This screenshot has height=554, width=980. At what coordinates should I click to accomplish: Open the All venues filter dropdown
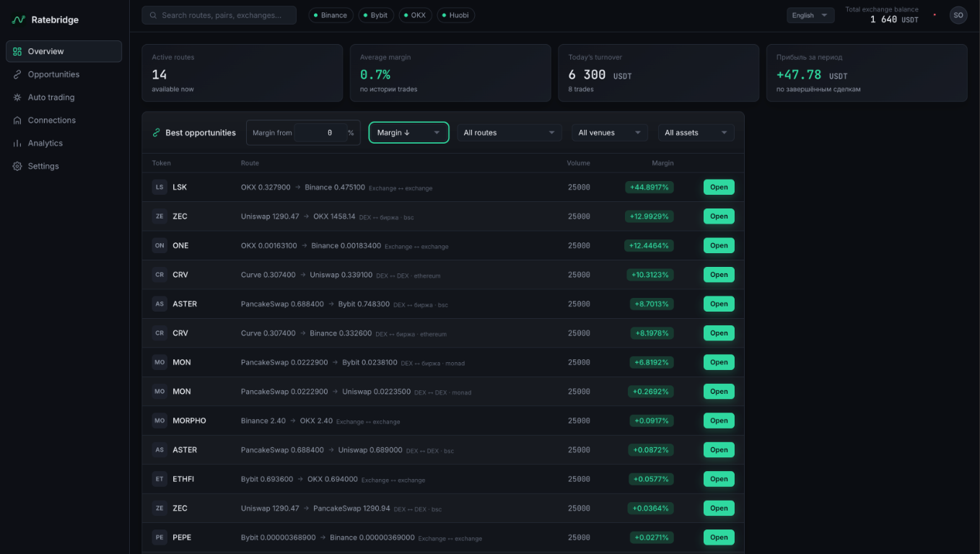pyautogui.click(x=610, y=133)
